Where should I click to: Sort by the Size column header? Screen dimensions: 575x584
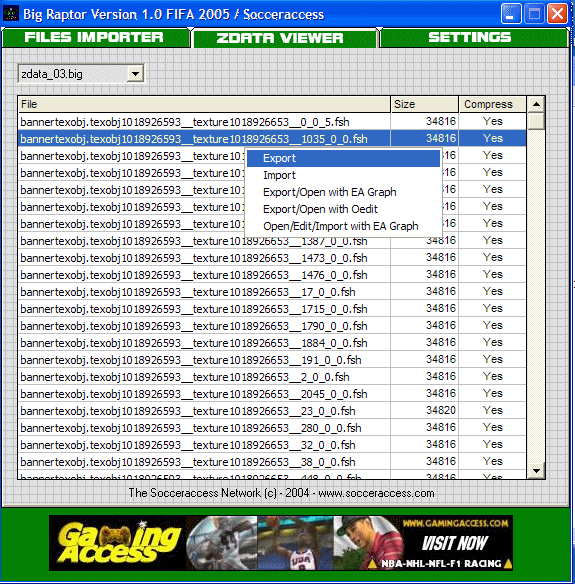coord(425,104)
